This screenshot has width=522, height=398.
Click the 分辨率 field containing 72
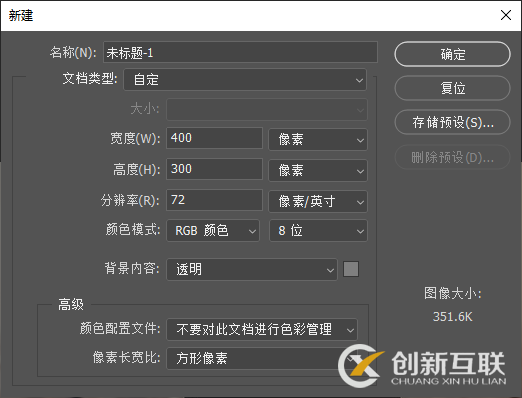[x=214, y=200]
